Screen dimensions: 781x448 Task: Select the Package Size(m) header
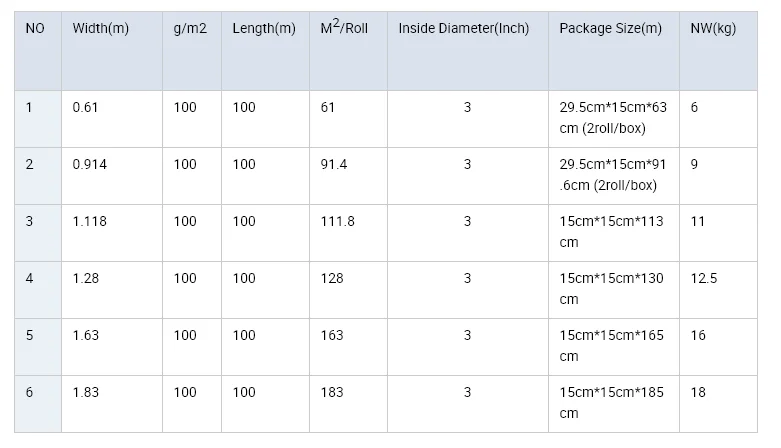pyautogui.click(x=610, y=29)
